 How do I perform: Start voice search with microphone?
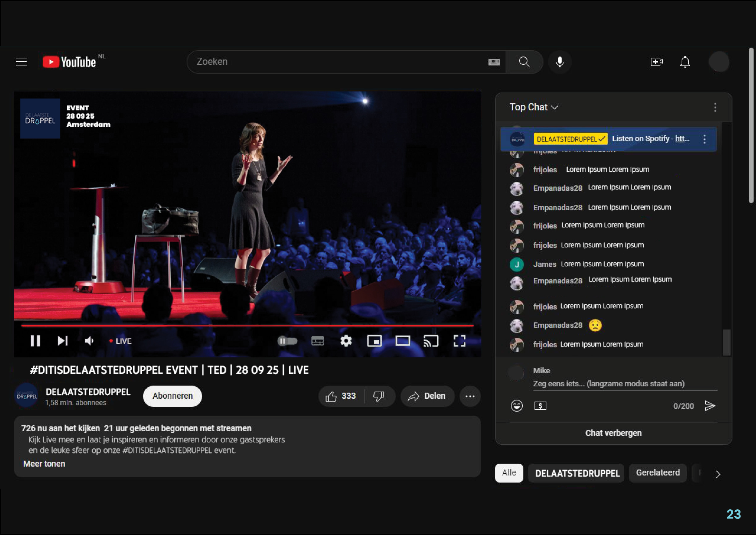click(559, 62)
